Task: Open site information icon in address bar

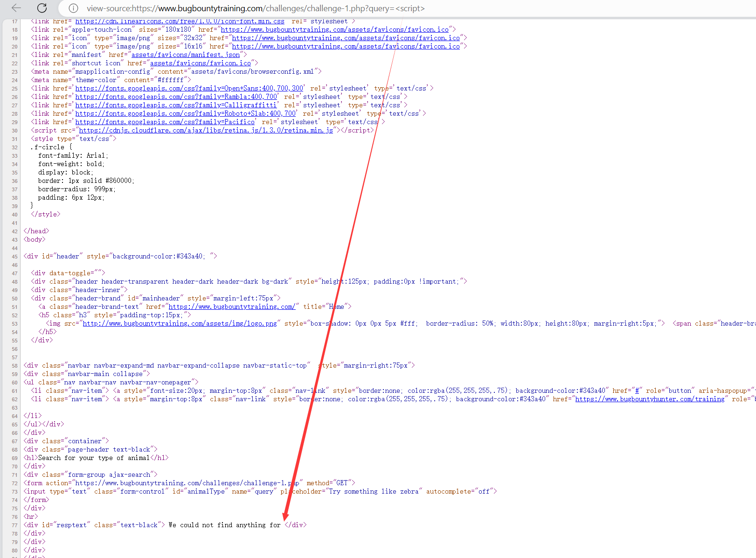Action: (x=73, y=8)
